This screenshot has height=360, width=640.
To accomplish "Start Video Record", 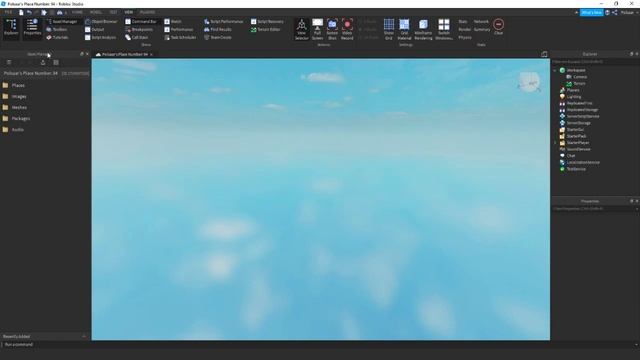I will coord(347,29).
